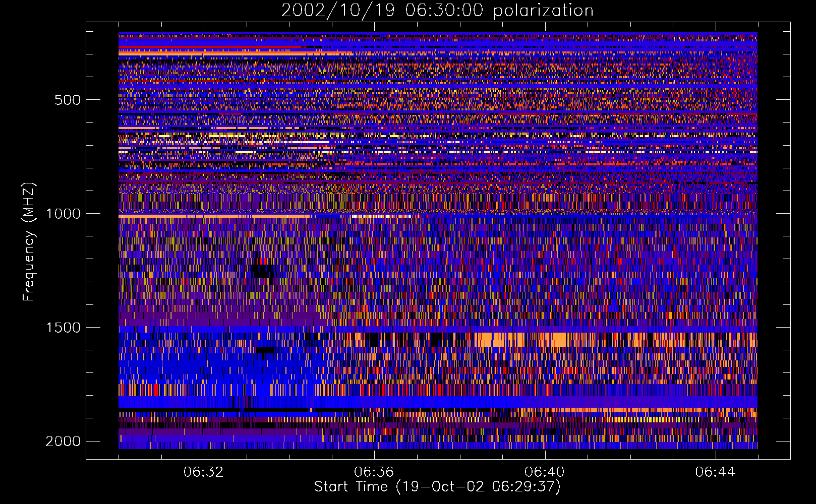Click the 06:32 time tick label
This screenshot has height=504, width=816.
click(x=203, y=472)
